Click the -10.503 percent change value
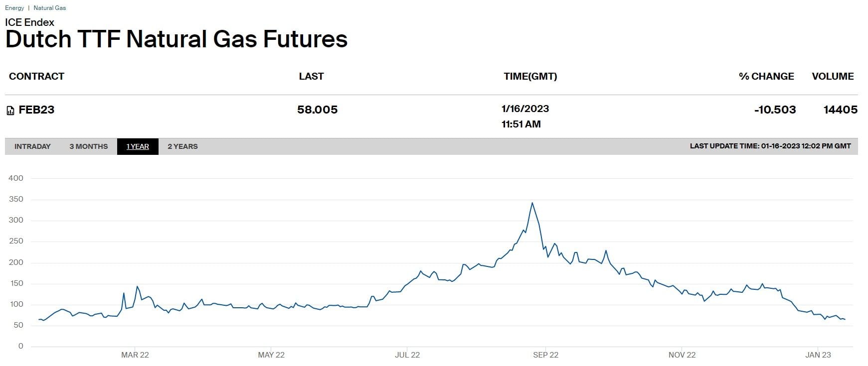Viewport: 868px width, 366px height. pyautogui.click(x=775, y=110)
